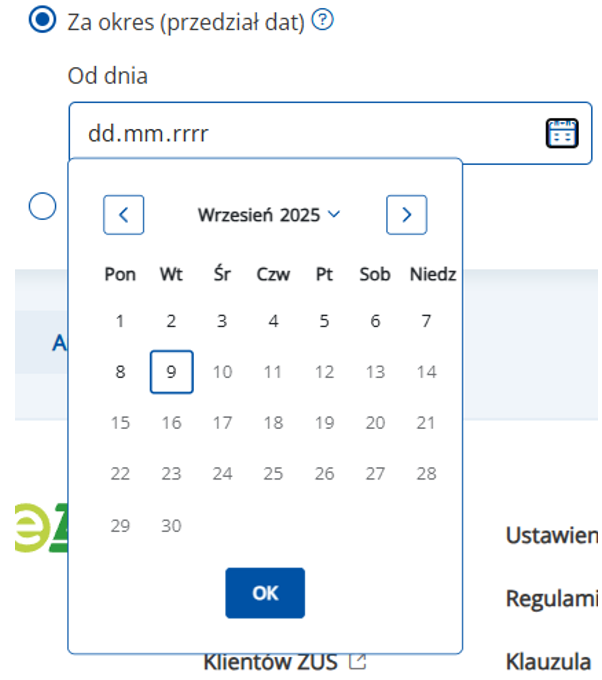Screen dimensions: 602x680
Task: Go to next month arrow
Action: pyautogui.click(x=406, y=214)
